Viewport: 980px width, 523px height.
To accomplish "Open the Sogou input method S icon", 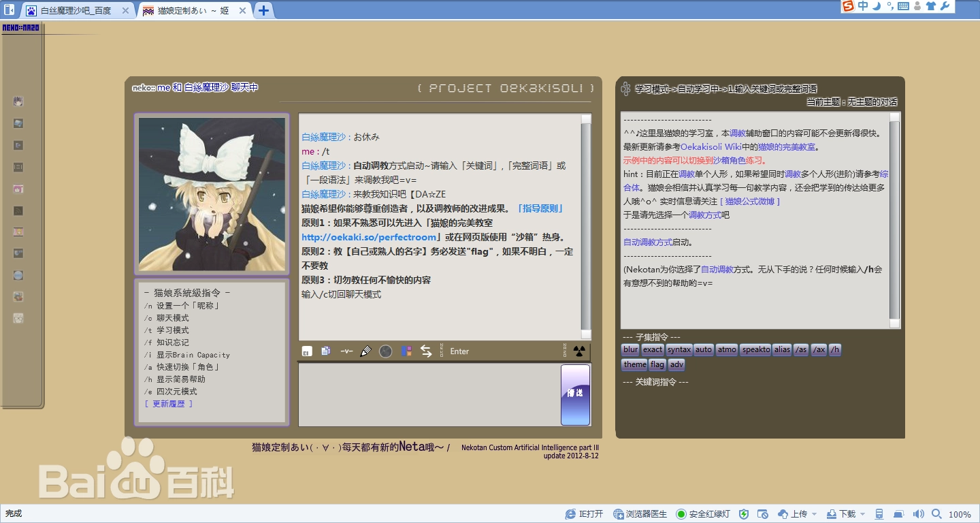I will click(848, 6).
